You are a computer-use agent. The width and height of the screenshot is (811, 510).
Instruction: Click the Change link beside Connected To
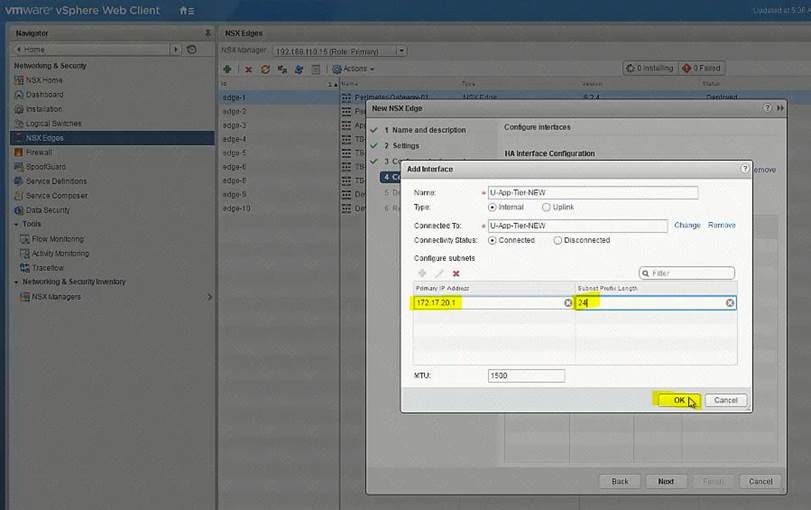(687, 225)
